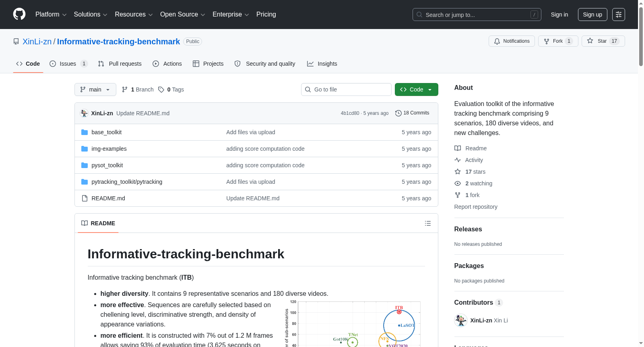
Task: Click the benchmark comparison chart image
Action: (352, 323)
